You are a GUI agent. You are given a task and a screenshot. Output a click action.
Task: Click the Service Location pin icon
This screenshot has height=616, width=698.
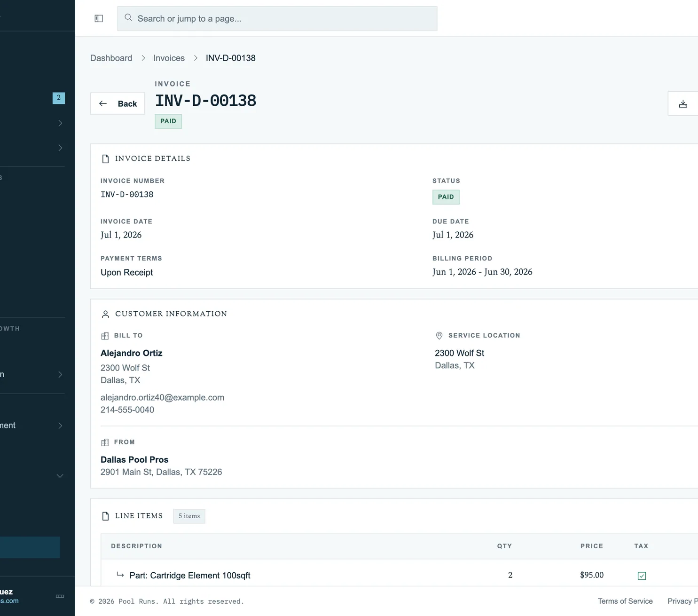(x=439, y=335)
